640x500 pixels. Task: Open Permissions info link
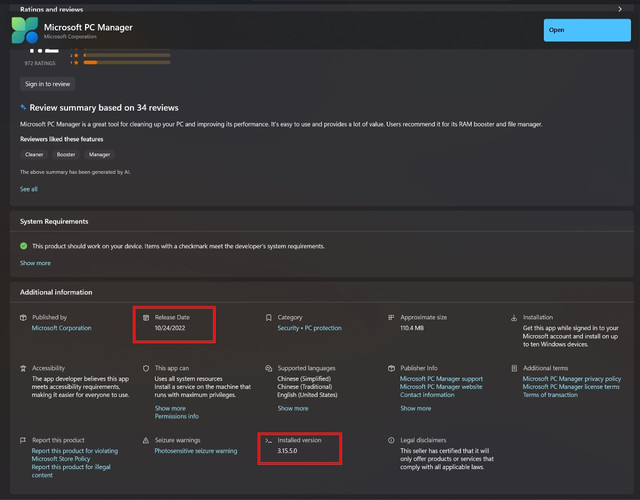pyautogui.click(x=177, y=416)
